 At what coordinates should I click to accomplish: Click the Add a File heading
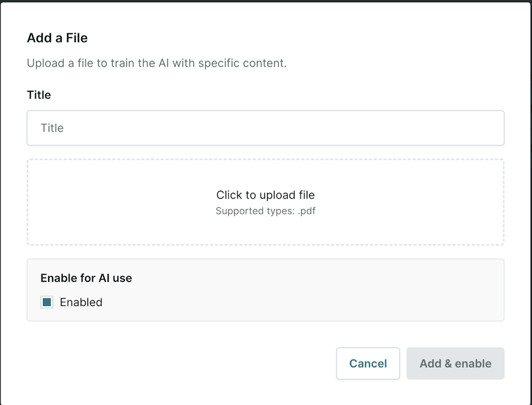point(57,38)
